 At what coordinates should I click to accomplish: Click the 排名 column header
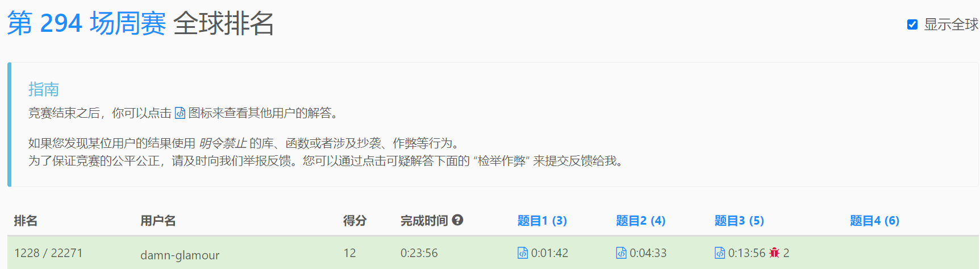tap(26, 221)
